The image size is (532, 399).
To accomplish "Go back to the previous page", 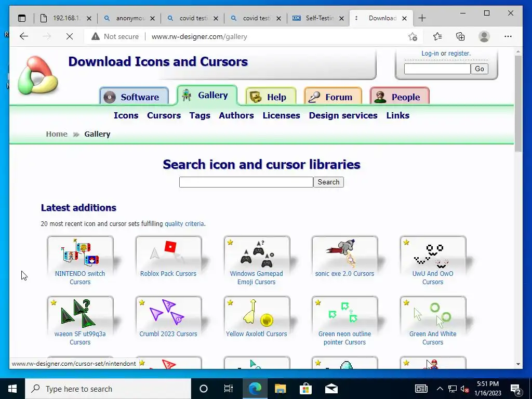I will point(24,36).
